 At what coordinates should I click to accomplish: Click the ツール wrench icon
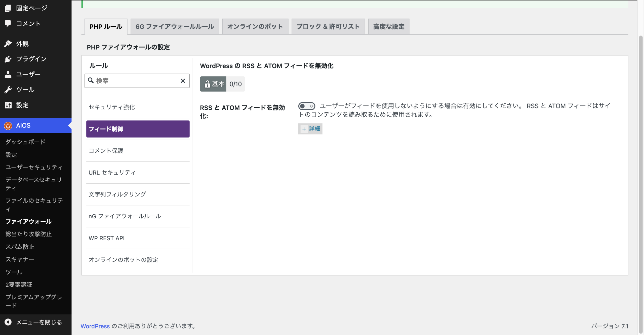coord(8,90)
